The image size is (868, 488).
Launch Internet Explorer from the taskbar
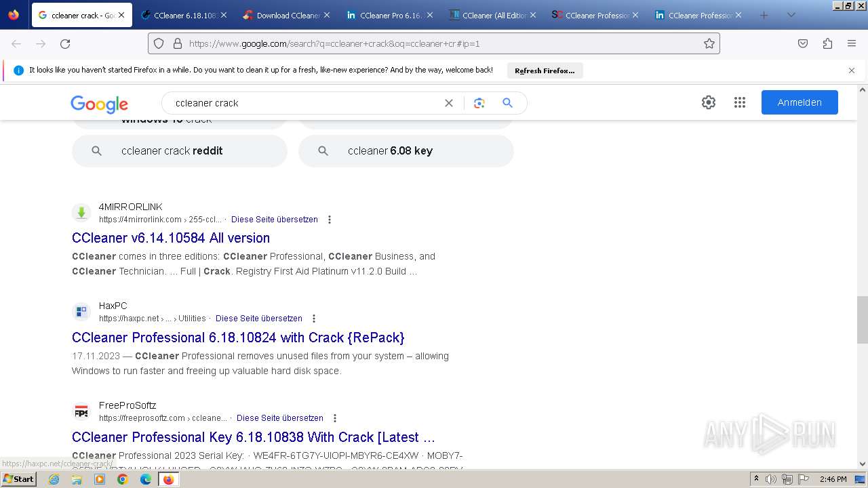pos(54,479)
